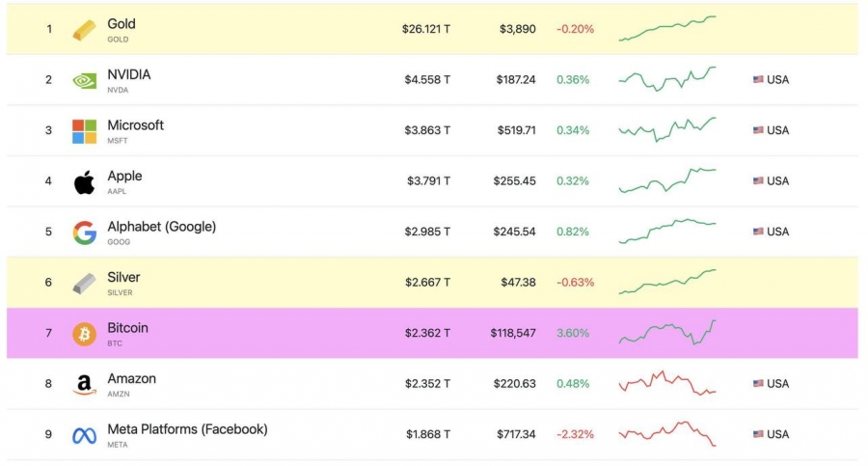
Task: Click Gold's green 30-day sparkline chart
Action: [x=667, y=28]
